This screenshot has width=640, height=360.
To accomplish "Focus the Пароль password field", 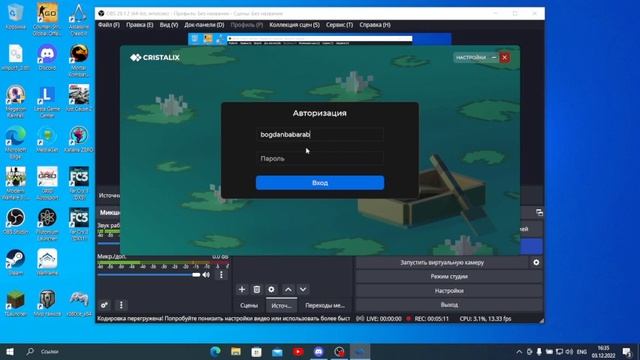I will (x=320, y=158).
